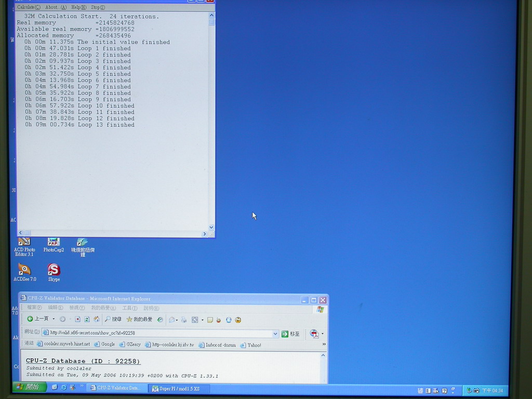Screen dimensions: 532x399
Task: Open the http--coolaler.kj.idv.tw links-bar shortcut
Action: pyautogui.click(x=170, y=345)
